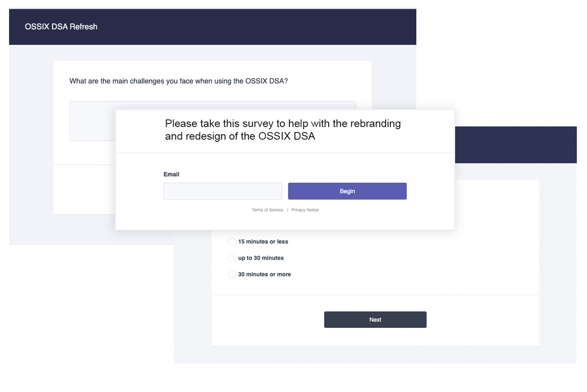Click the main challenges answer text box
Image resolution: width=587 pixels, height=392 pixels.
point(93,121)
